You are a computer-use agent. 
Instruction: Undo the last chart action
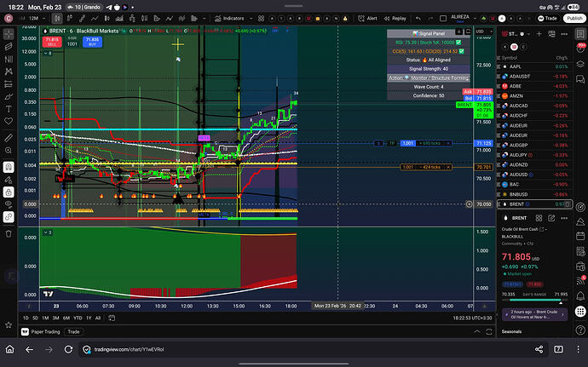tap(418, 19)
